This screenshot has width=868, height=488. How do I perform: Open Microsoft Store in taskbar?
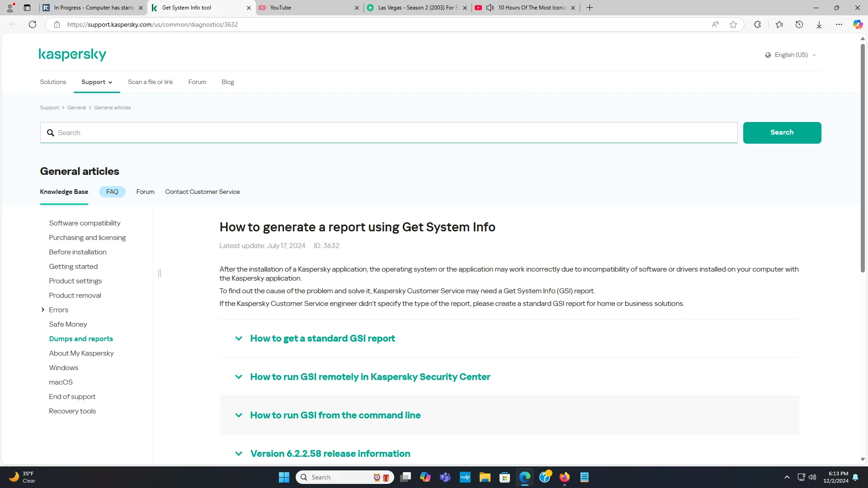click(505, 477)
